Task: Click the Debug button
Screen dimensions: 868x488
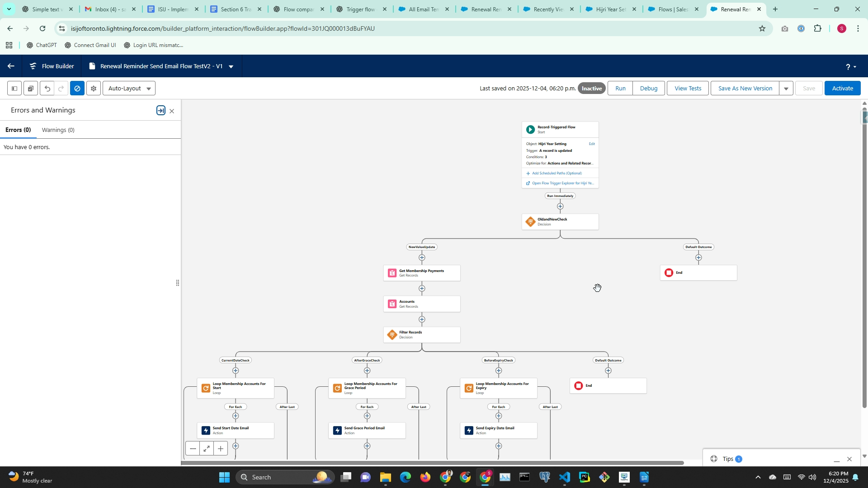Action: [648, 89]
